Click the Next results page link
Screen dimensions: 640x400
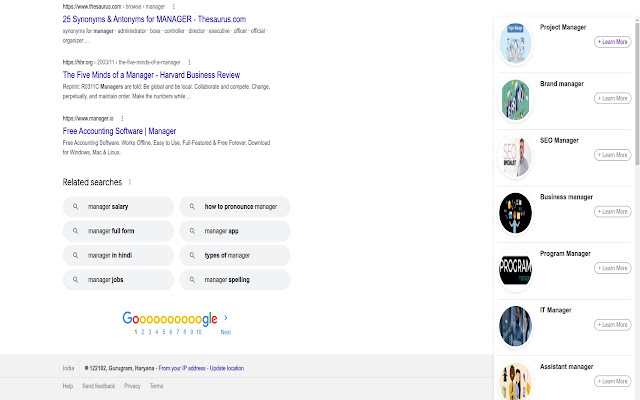226,332
